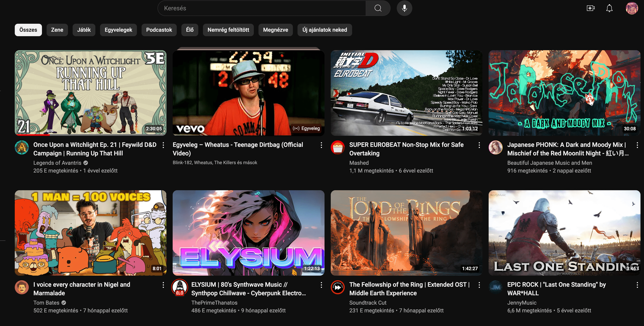Select the Összes filter chip

pos(28,30)
